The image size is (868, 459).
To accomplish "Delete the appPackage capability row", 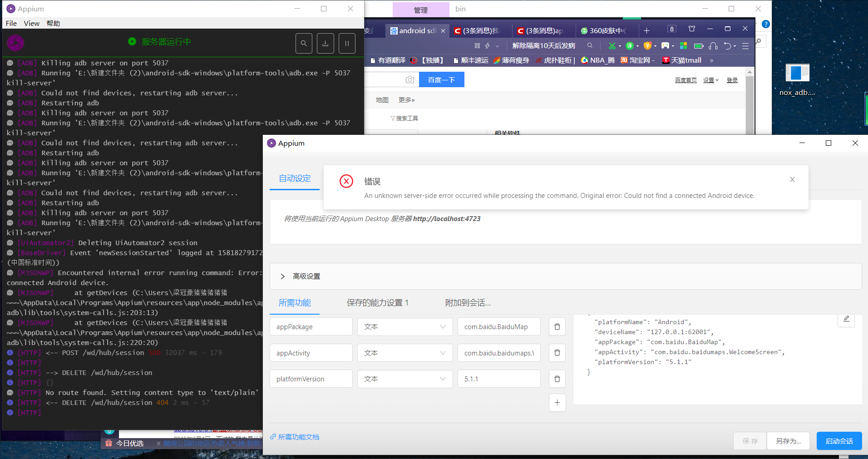I will pos(557,326).
